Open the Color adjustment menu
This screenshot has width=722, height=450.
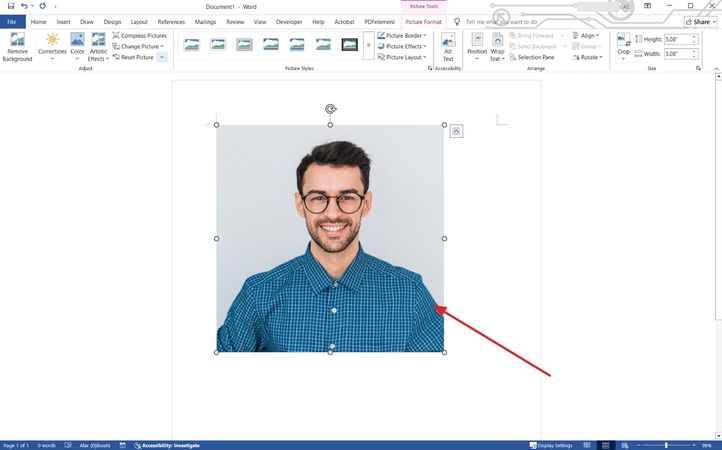(77, 47)
